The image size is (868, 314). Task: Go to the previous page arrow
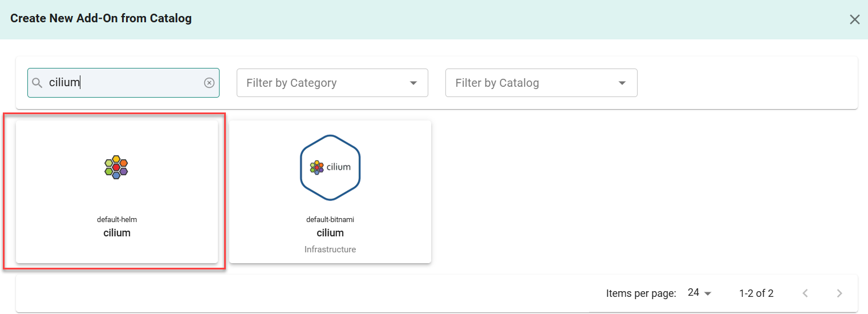[x=805, y=293]
